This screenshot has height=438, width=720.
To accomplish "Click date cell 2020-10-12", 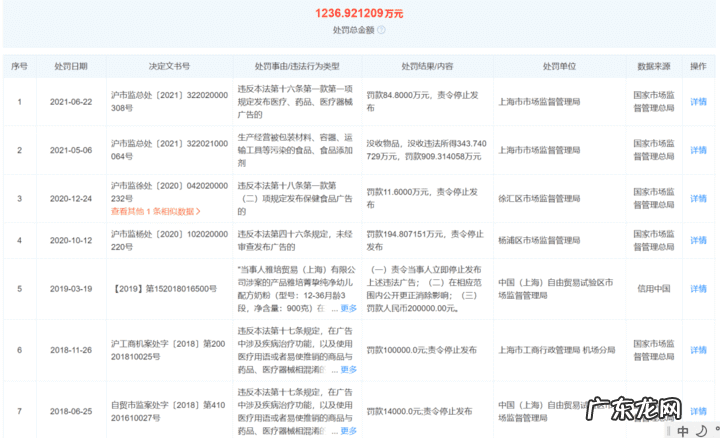I will click(71, 240).
